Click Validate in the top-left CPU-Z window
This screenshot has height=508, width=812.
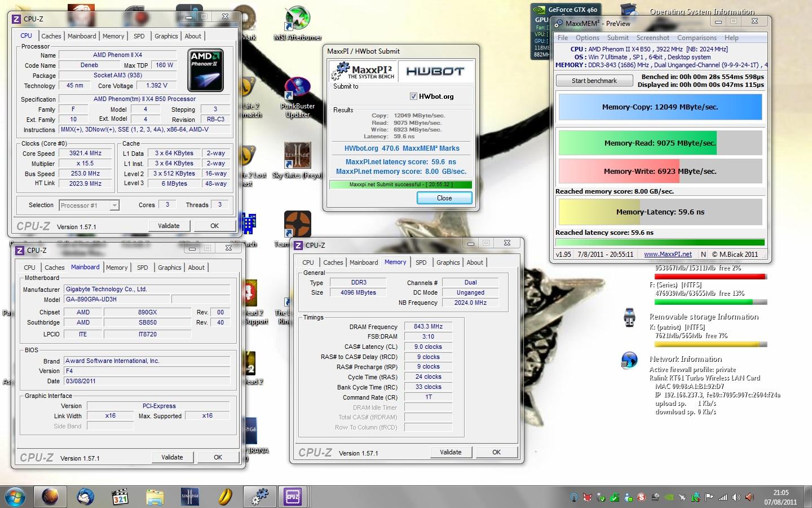tap(169, 226)
